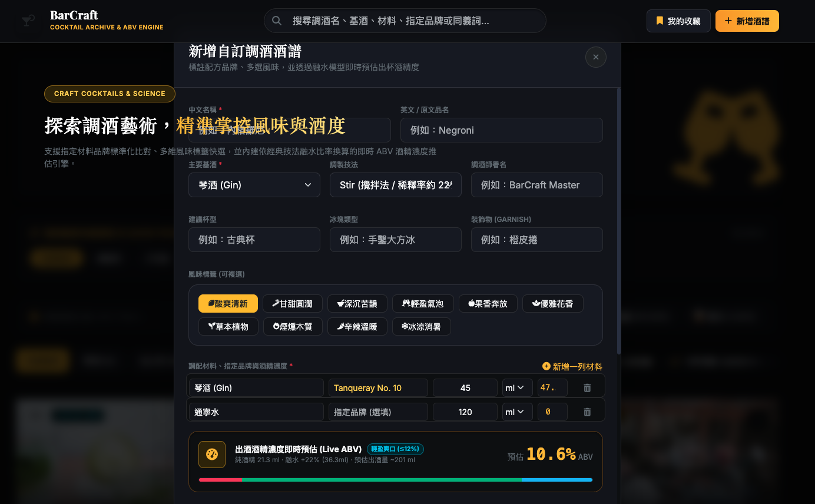Edit the 琴酒 (Gin) ingredient name field
The image size is (815, 504).
click(x=257, y=388)
